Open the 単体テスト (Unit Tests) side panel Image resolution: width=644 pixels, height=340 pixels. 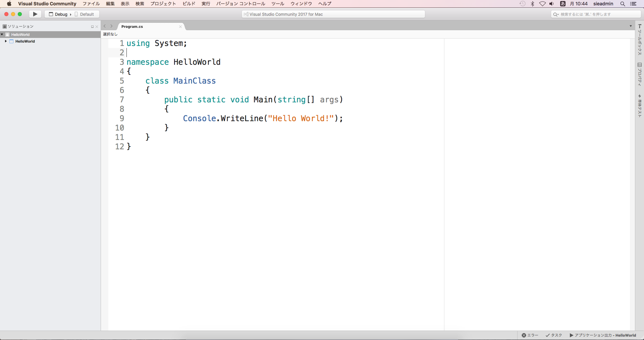coord(640,106)
